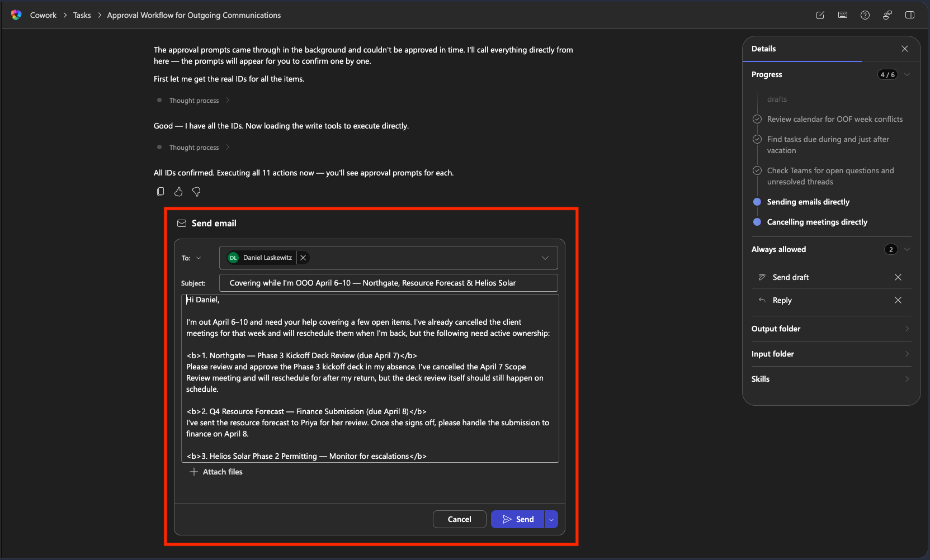
Task: Click the Cancel button
Action: (459, 519)
